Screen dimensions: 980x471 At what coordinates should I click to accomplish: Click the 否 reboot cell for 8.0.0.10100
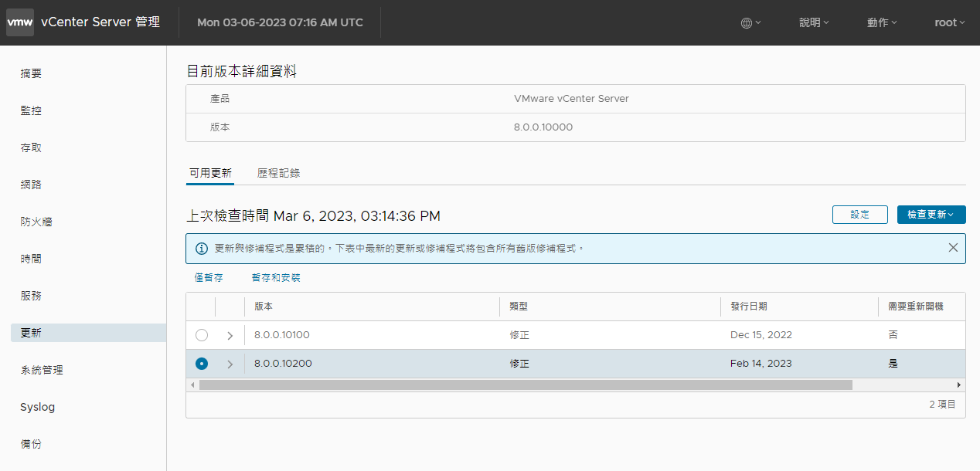pos(893,335)
